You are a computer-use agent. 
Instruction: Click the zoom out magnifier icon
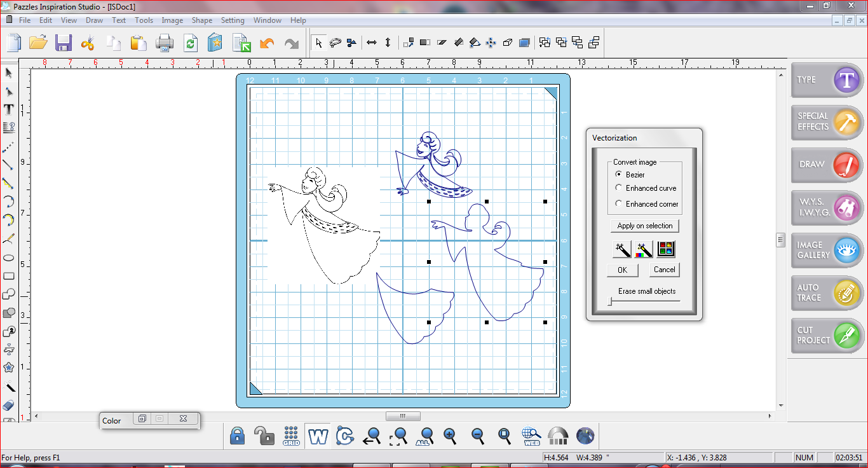(478, 436)
